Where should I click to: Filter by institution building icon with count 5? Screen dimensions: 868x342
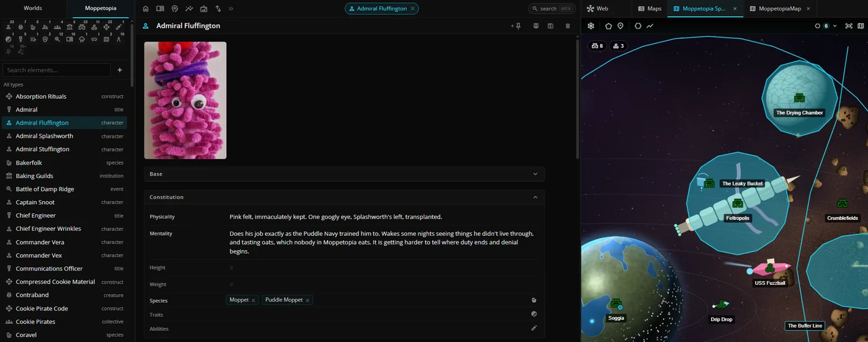point(69,27)
